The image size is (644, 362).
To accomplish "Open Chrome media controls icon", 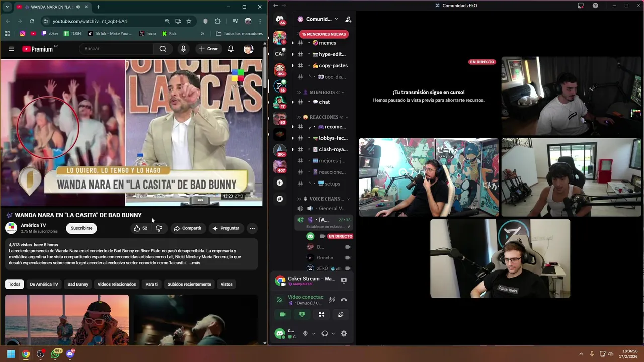I will pos(235,21).
